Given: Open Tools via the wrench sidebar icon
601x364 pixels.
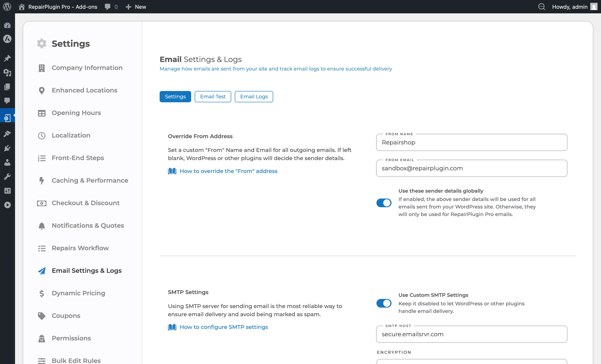Looking at the screenshot, I should (7, 176).
